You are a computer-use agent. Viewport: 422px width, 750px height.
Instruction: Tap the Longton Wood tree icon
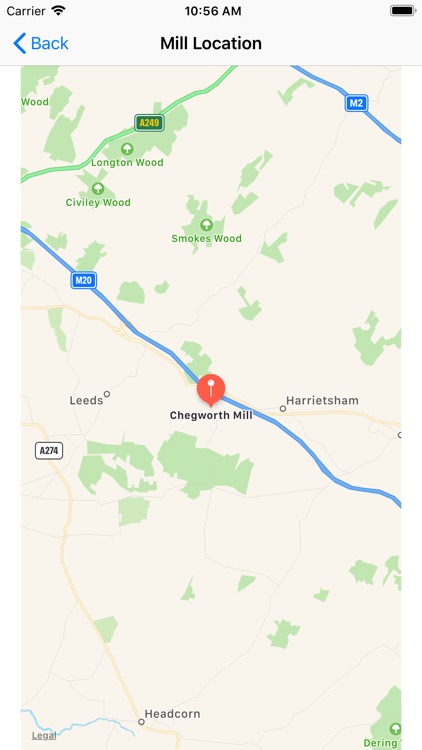click(x=127, y=148)
